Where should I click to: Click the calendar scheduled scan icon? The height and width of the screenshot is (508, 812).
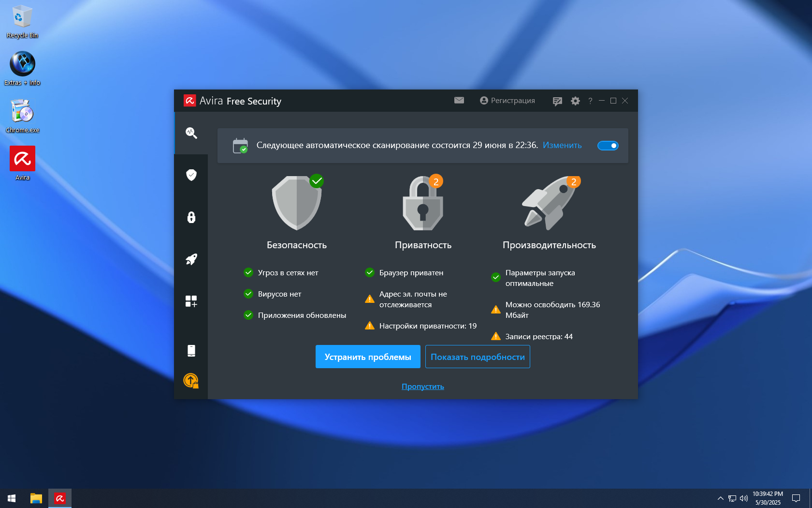click(x=240, y=146)
